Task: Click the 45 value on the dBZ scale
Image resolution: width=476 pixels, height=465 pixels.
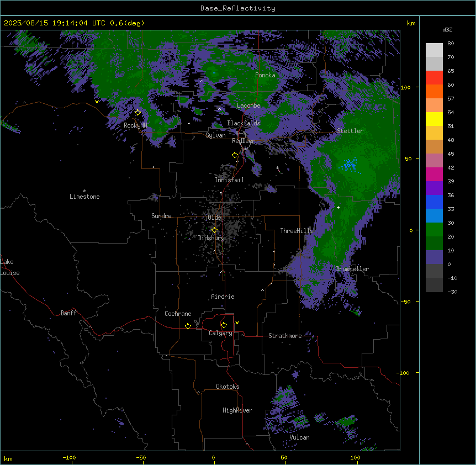Action: (x=451, y=154)
